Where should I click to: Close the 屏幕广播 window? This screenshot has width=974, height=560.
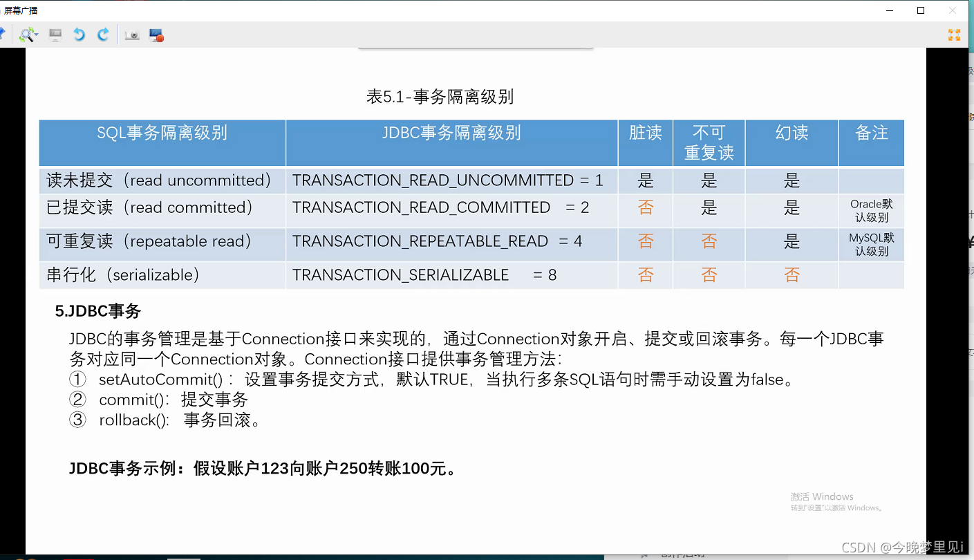953,10
